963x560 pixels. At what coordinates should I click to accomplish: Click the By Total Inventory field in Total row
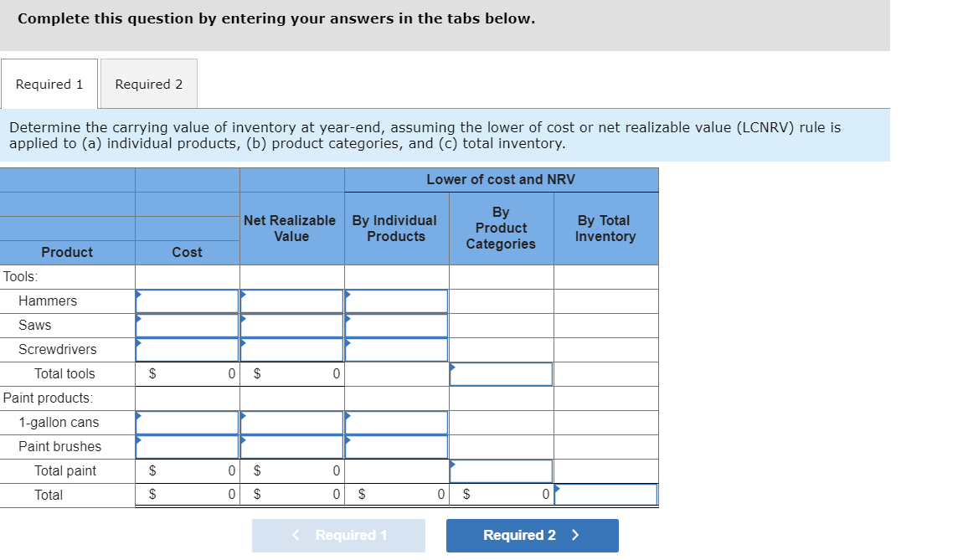(x=605, y=495)
